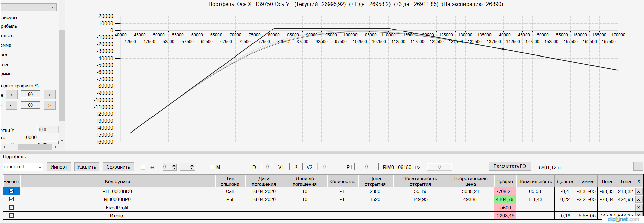Click the RIM0 106180 price label
This screenshot has height=223, width=644.
click(x=397, y=167)
